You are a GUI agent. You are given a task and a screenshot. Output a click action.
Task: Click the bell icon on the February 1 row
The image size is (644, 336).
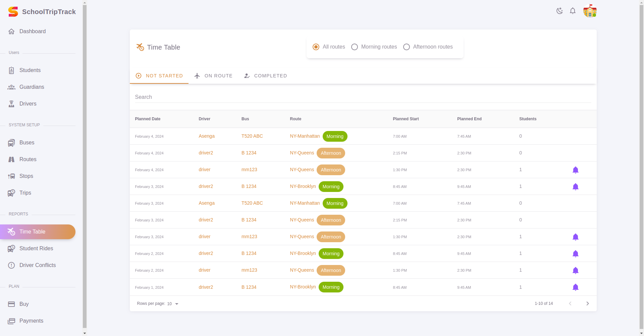(576, 287)
